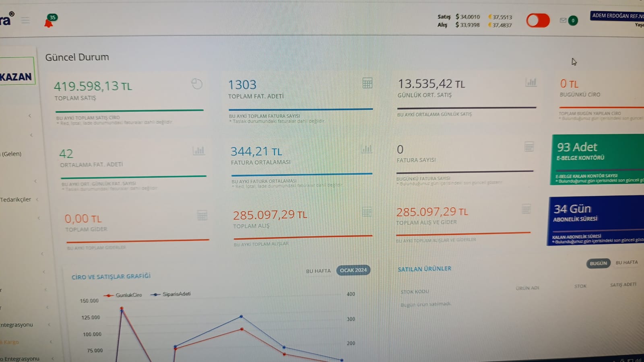Click the 0,00 TL Toplam Gider value
644x362 pixels.
pos(83,219)
